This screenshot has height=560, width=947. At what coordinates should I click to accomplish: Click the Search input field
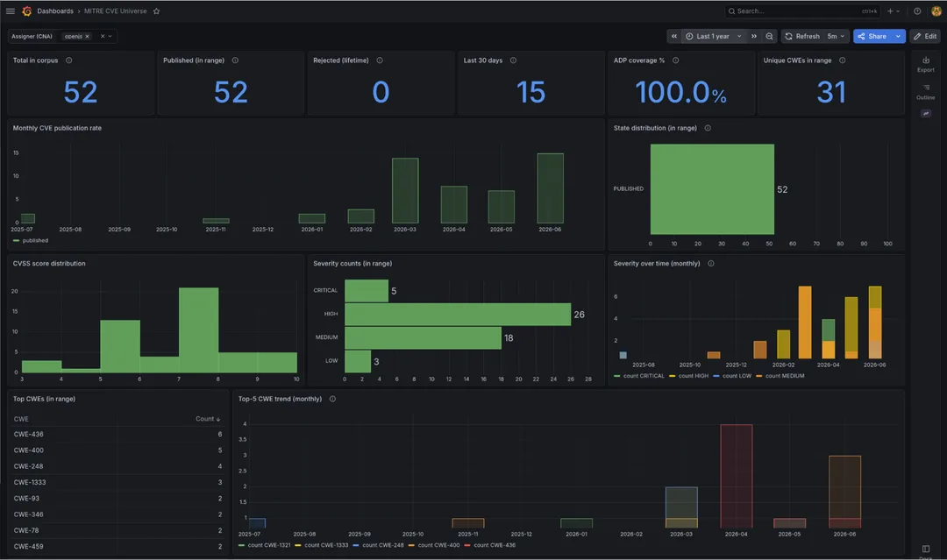802,11
